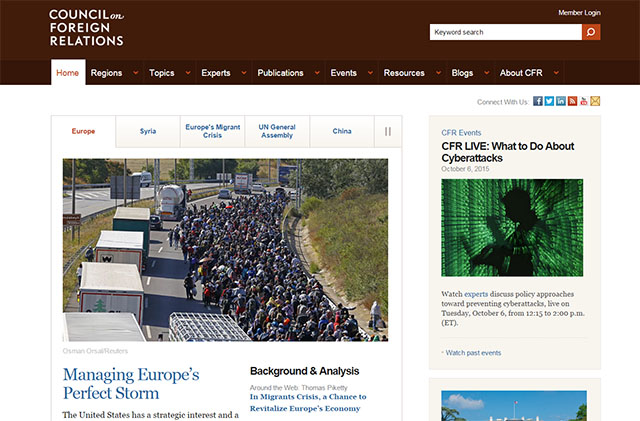Image resolution: width=640 pixels, height=421 pixels.
Task: Open the Regions nav item
Action: (x=107, y=73)
